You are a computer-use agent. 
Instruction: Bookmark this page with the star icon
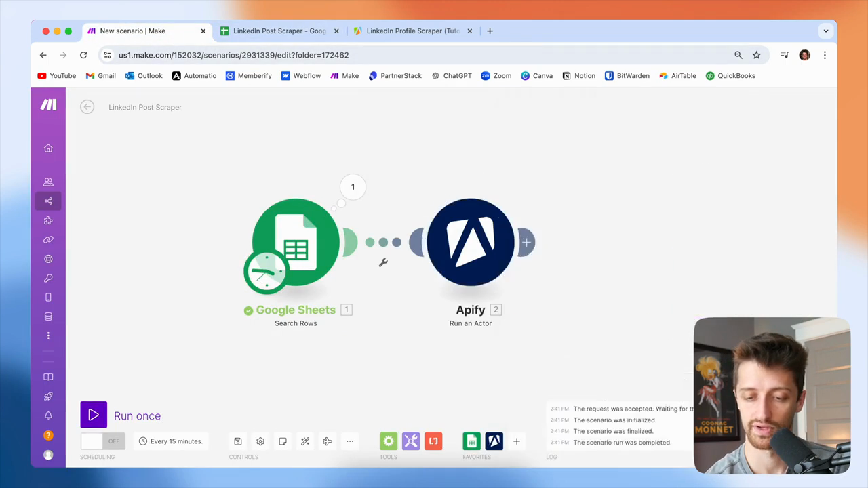click(x=757, y=55)
